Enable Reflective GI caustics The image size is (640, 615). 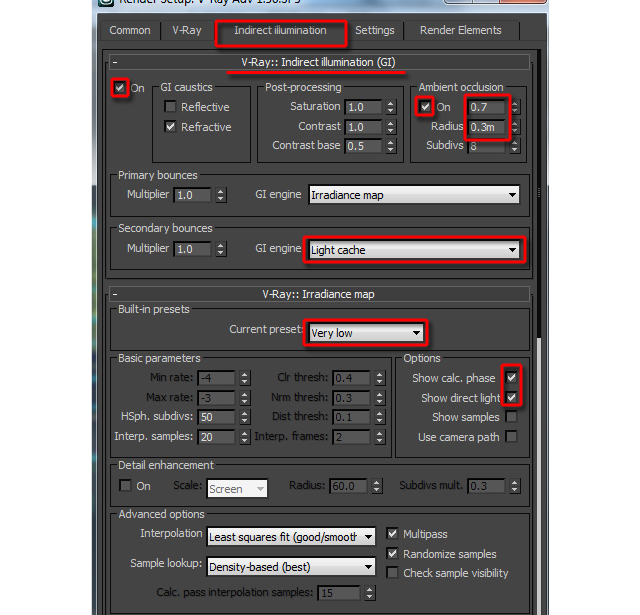click(170, 107)
